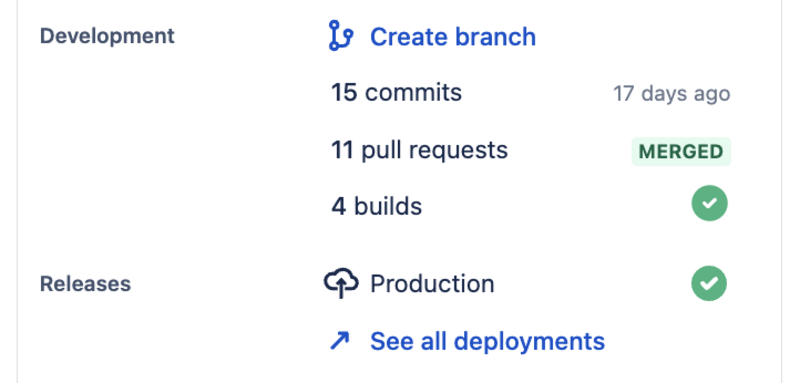This screenshot has height=383, width=800.
Task: Click the Development section label
Action: tap(107, 36)
